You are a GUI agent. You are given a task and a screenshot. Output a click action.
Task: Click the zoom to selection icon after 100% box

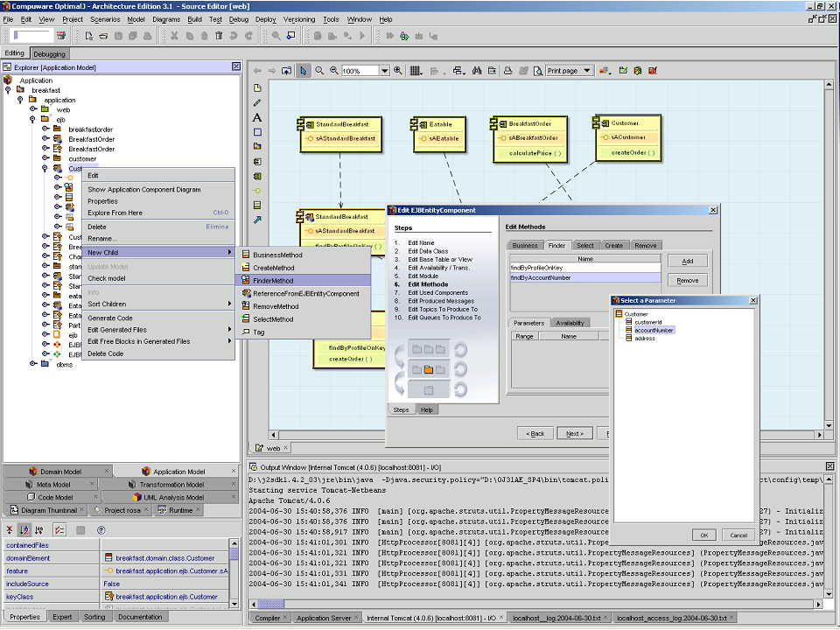tap(398, 71)
